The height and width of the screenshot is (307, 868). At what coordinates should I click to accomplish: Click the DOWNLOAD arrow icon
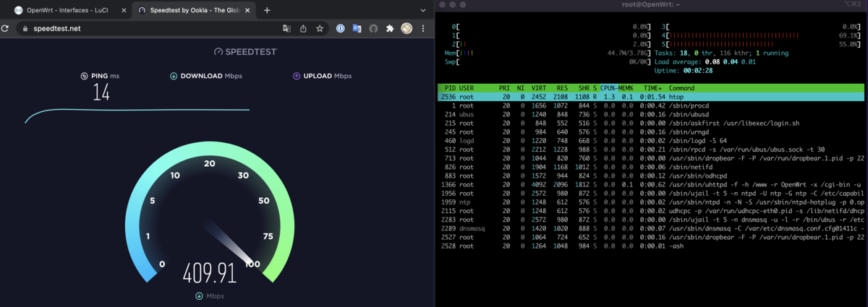tap(174, 76)
